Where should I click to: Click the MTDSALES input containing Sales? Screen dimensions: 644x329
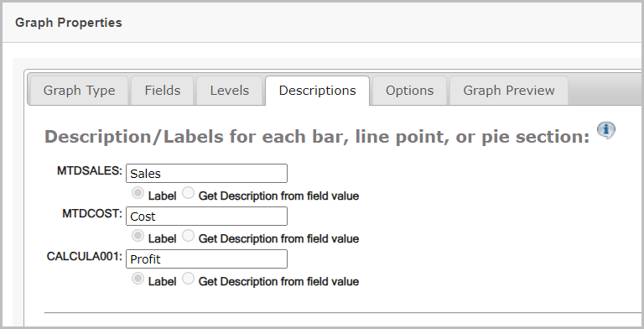pyautogui.click(x=206, y=174)
